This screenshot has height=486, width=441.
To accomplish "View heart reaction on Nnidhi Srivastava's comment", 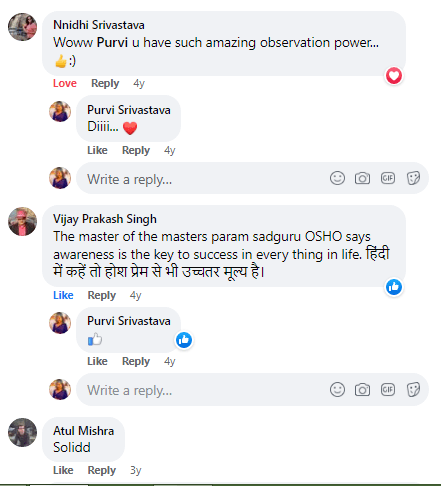I will click(394, 76).
